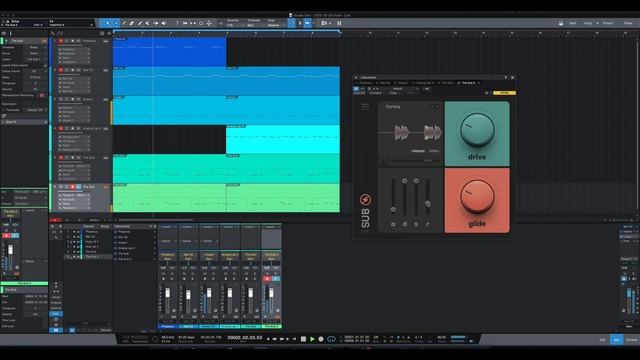
Task: Click the Compare button in plugin header
Action: 376,93
